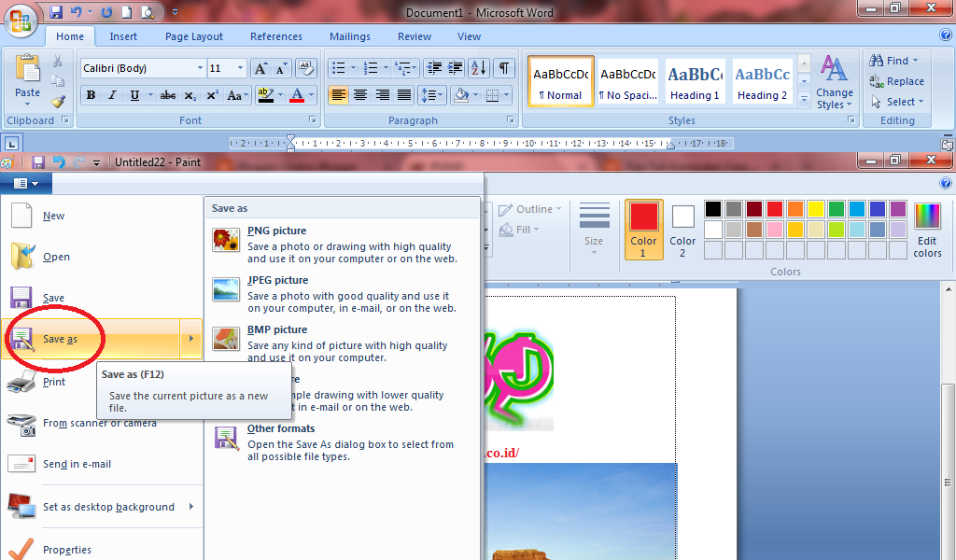The height and width of the screenshot is (560, 956).
Task: Click Edit colors in Paint
Action: point(927,230)
